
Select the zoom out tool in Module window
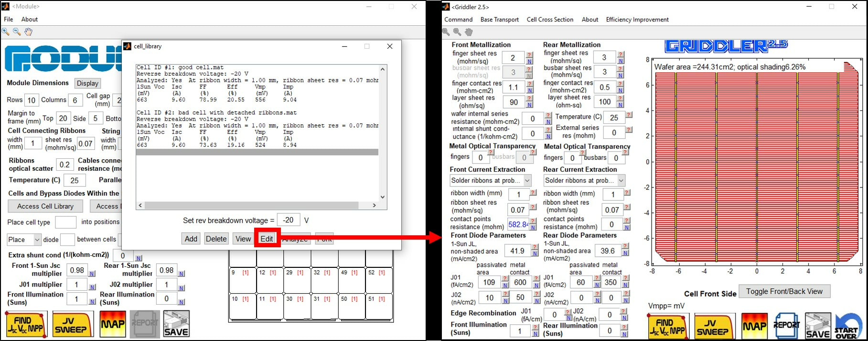pos(17,32)
